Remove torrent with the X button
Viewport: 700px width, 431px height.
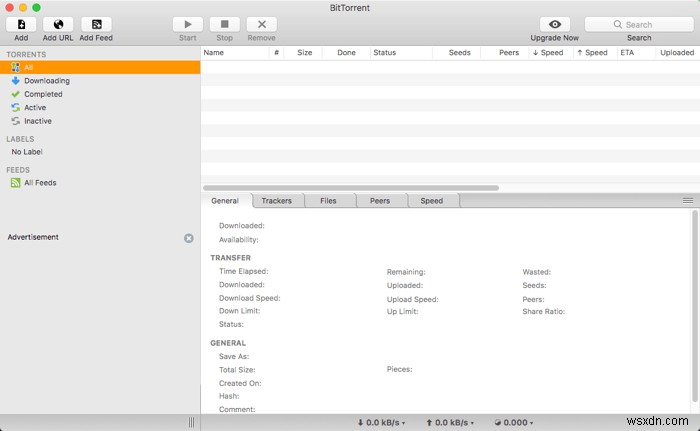[x=262, y=25]
